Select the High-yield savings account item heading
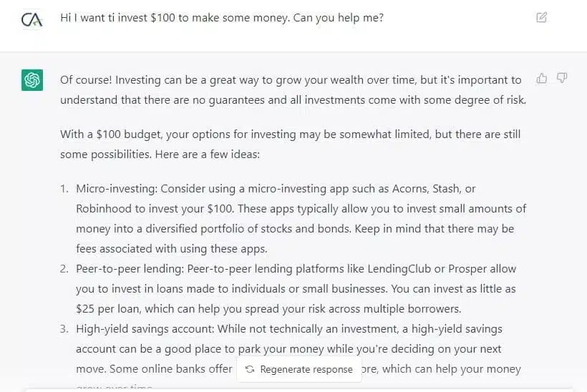 click(x=145, y=329)
